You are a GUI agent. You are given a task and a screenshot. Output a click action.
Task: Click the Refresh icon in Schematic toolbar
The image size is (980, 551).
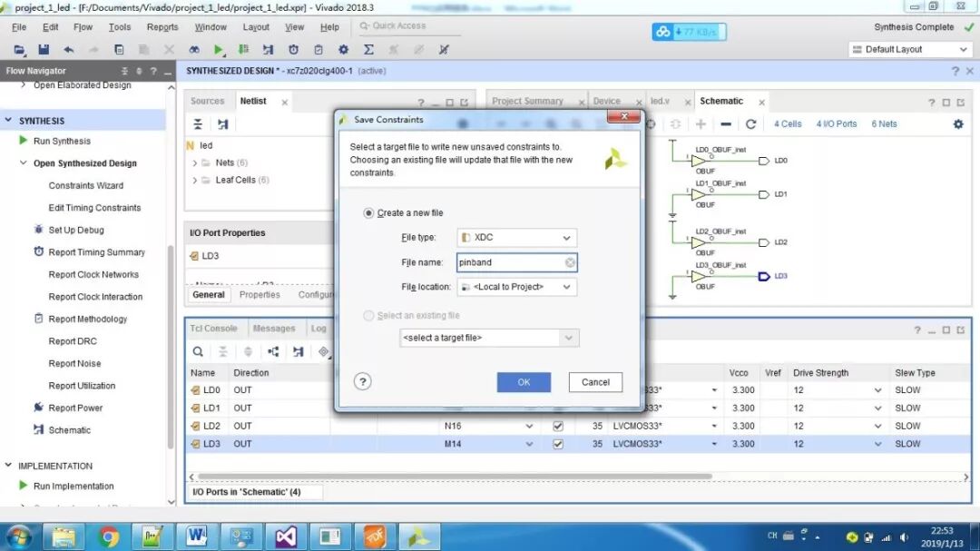750,123
